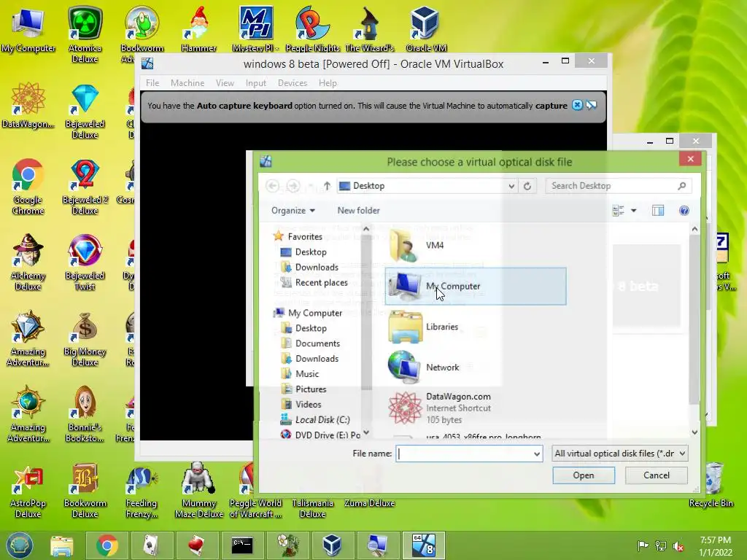Select Desktop under Favorites

[x=311, y=252]
